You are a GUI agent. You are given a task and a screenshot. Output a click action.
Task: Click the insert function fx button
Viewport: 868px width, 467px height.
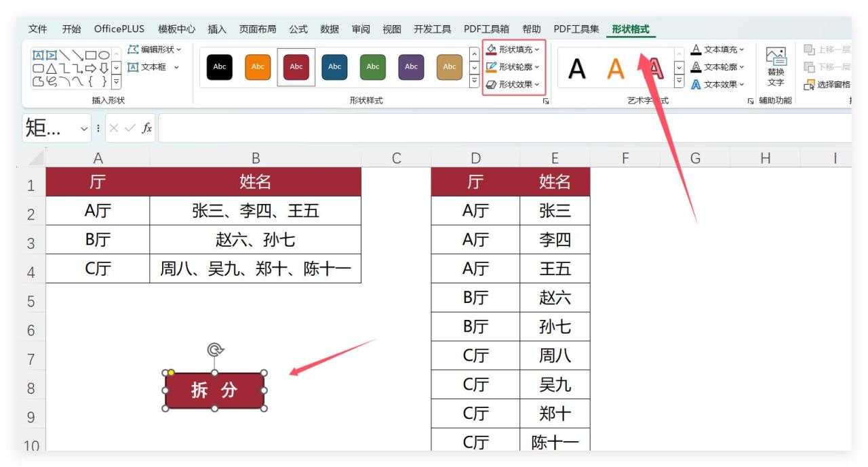coord(147,128)
